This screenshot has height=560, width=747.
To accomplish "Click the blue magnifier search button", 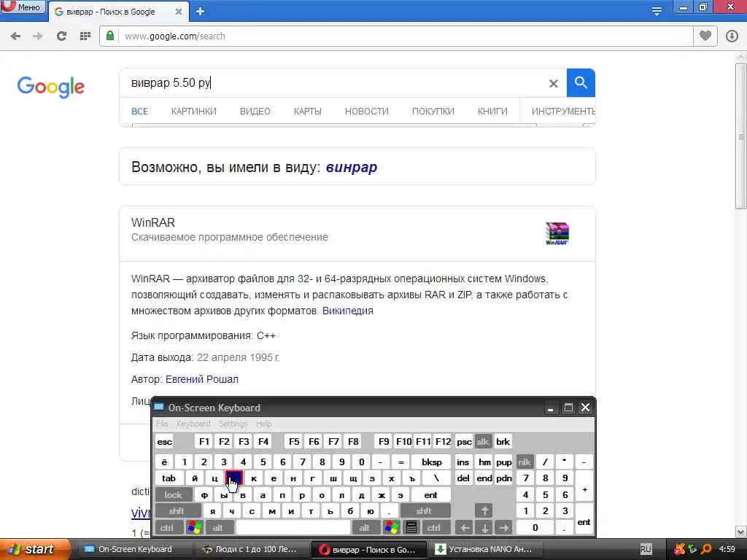I will click(581, 83).
